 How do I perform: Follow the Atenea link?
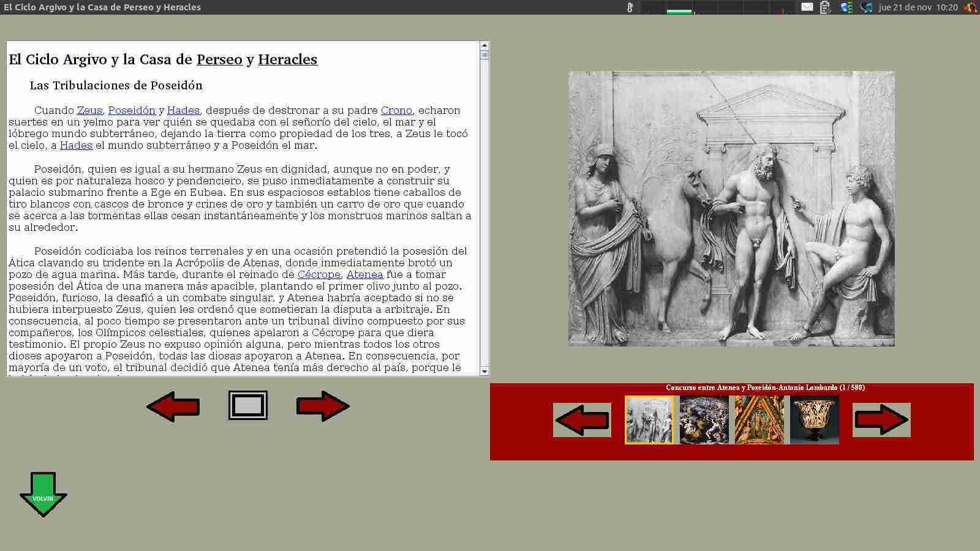point(364,274)
